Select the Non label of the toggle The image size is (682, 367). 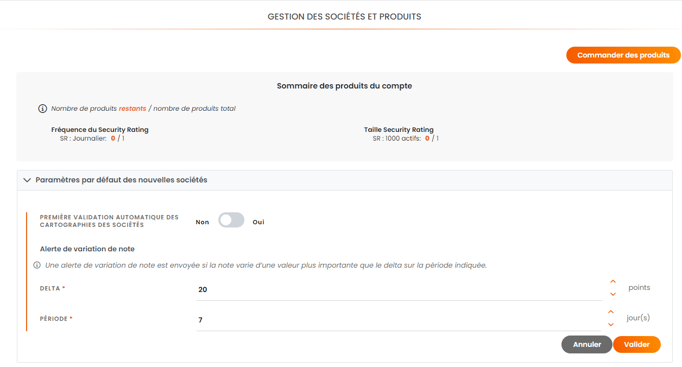point(202,222)
